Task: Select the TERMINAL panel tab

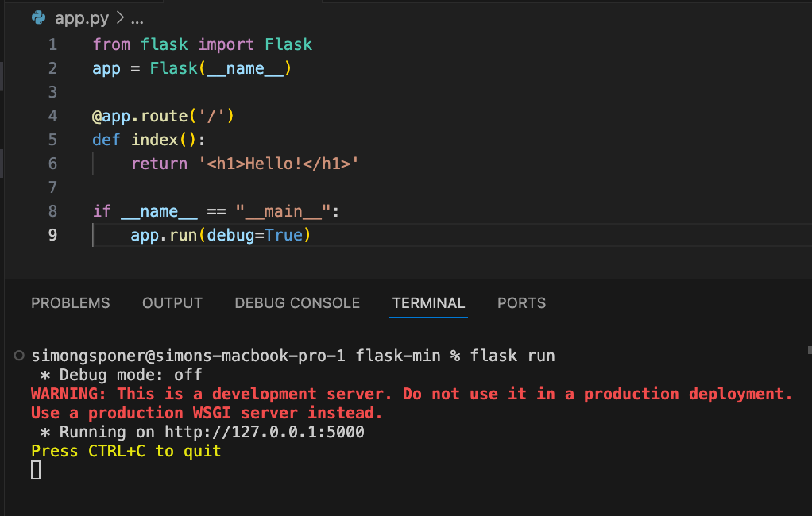Action: (x=428, y=302)
